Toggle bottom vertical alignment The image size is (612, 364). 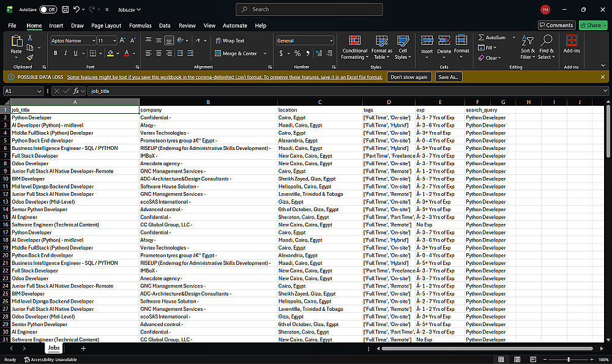pyautogui.click(x=169, y=40)
